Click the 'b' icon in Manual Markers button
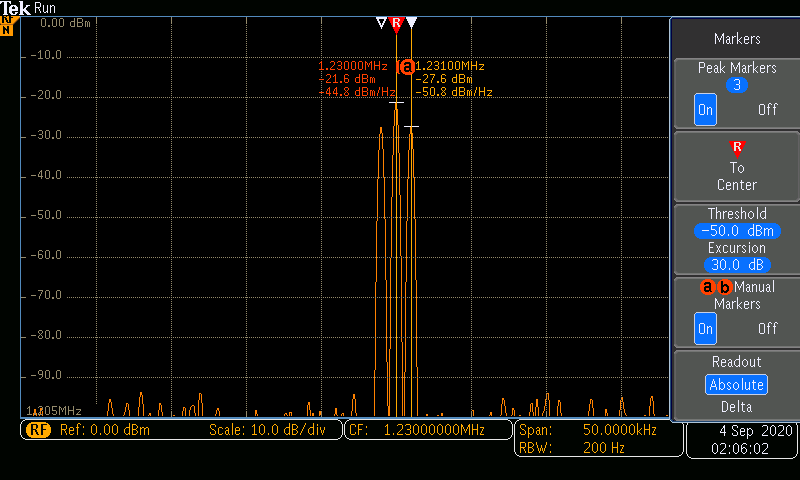This screenshot has width=800, height=480. (x=724, y=287)
